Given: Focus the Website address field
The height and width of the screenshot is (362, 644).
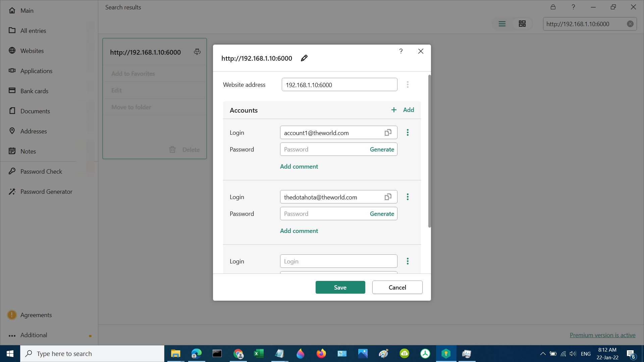Looking at the screenshot, I should click(x=339, y=84).
